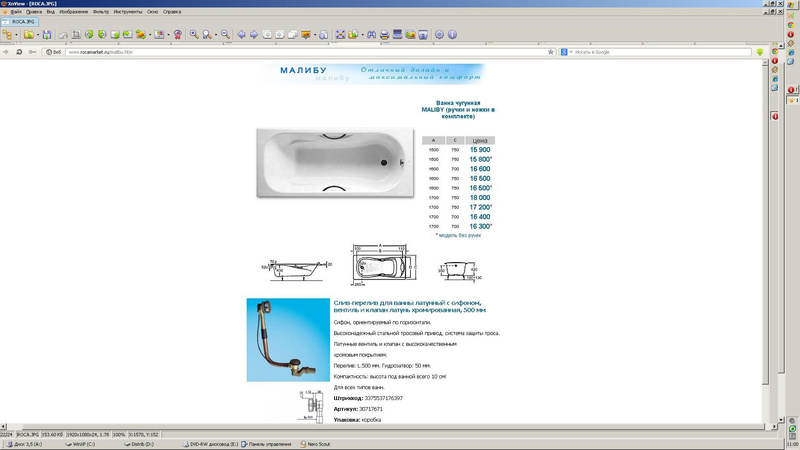The width and height of the screenshot is (800, 450).
Task: Click the 22/24 index in status bar
Action: tap(7, 435)
